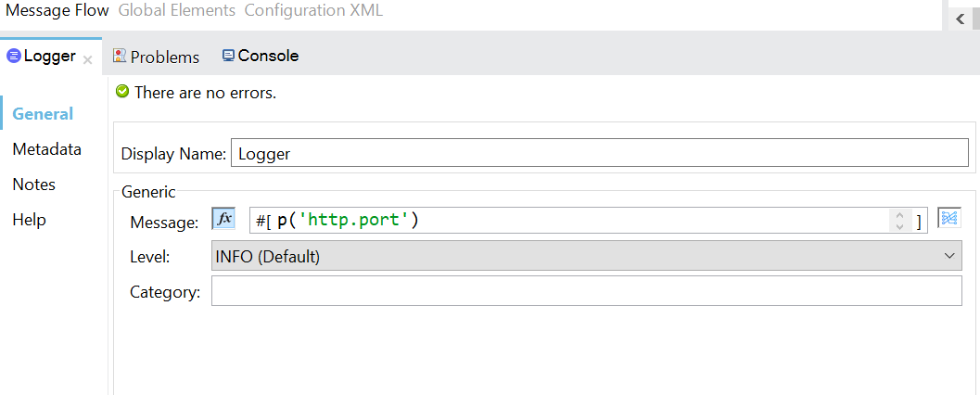
Task: Switch to the Message Flow view
Action: (x=57, y=11)
